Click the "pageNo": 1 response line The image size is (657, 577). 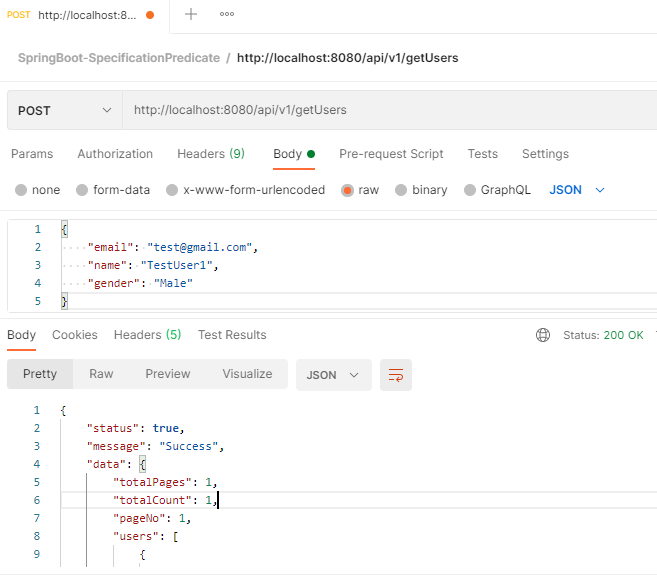[152, 518]
